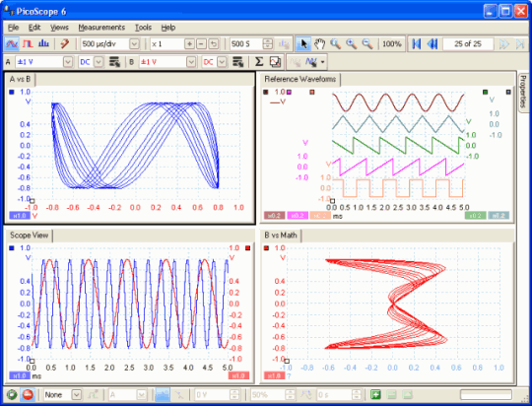This screenshot has width=532, height=406.
Task: Click red x1.0 scale button in B vs Math
Action: tap(274, 375)
